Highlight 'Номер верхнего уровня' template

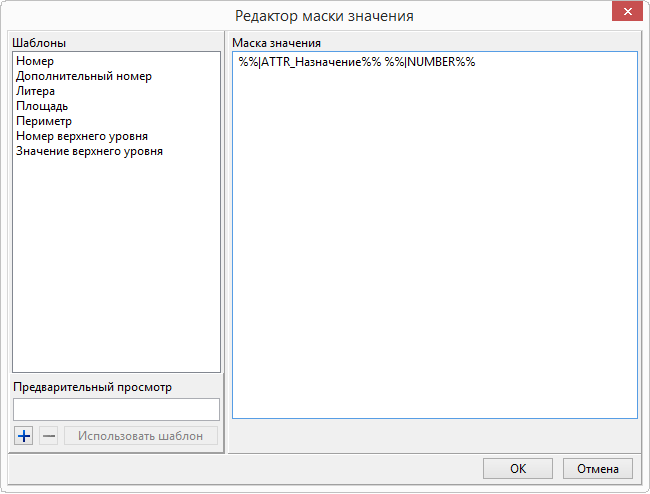point(82,136)
